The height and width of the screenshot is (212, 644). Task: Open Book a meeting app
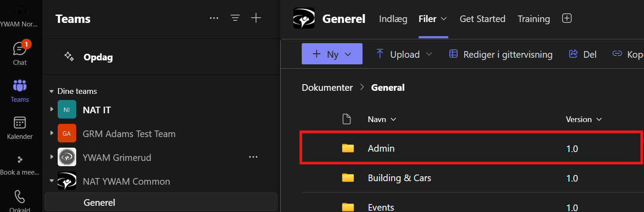[x=20, y=164]
